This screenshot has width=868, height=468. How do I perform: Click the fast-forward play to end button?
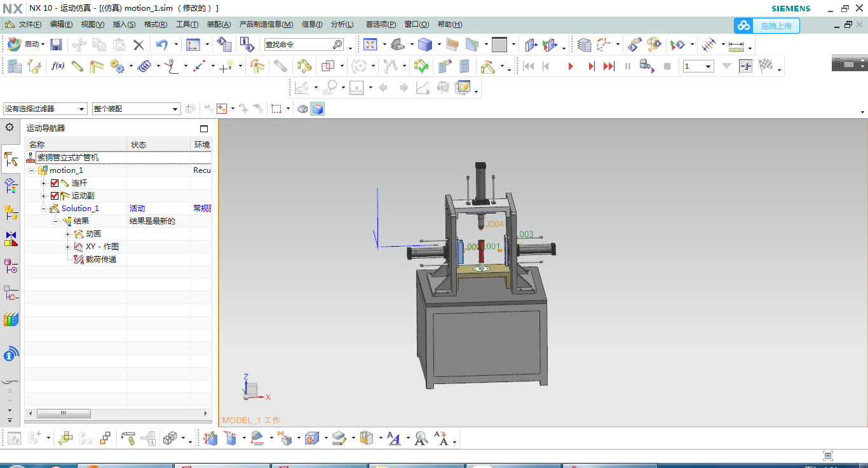(609, 66)
